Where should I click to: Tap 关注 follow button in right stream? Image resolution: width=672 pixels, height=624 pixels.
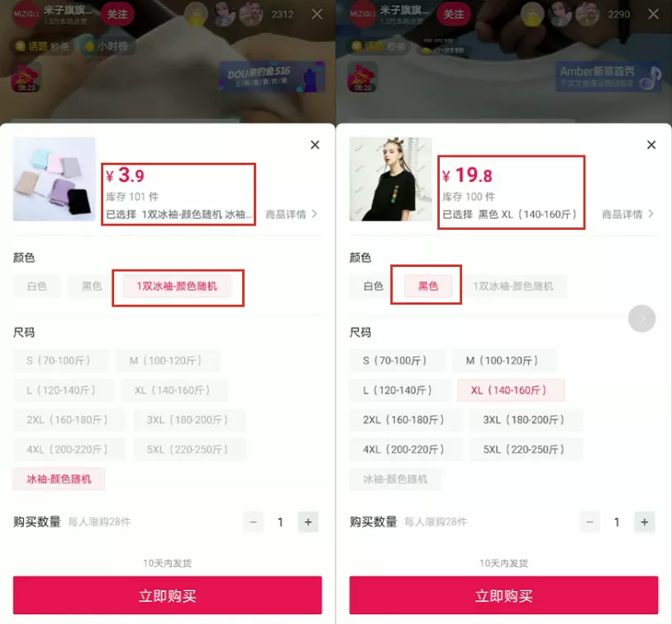[x=454, y=14]
